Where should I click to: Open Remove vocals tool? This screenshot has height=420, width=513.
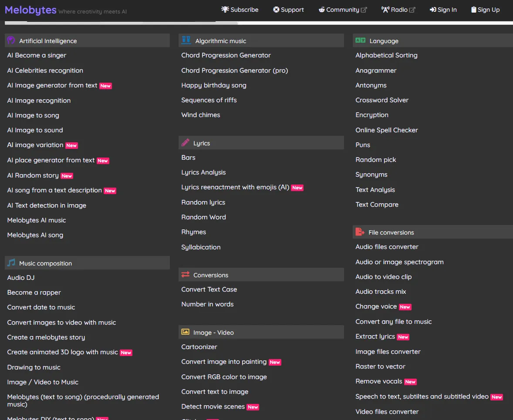coord(379,381)
